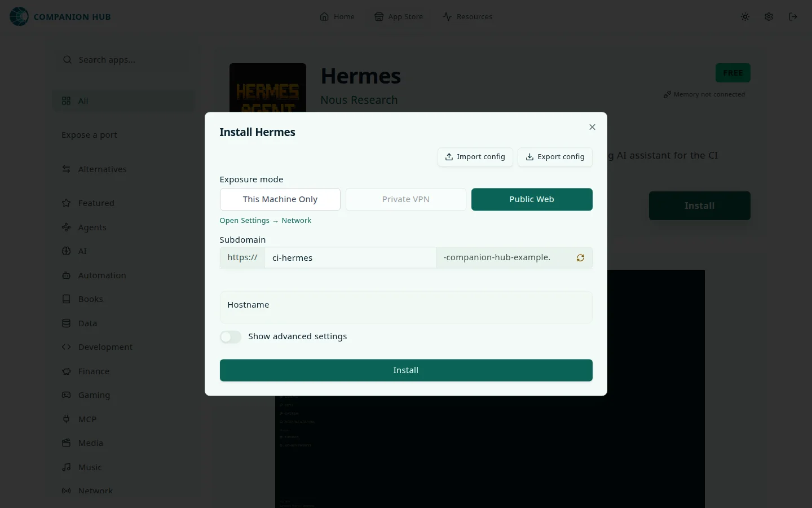Screen dimensions: 812x508
Task: Click the logout icon in top bar
Action: point(793,17)
